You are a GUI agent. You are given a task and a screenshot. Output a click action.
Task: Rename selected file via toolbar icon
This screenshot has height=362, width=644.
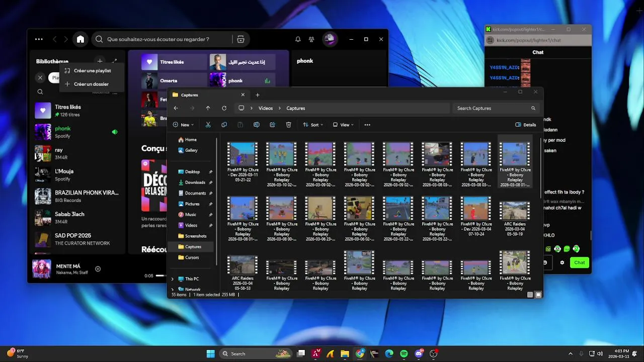click(257, 125)
